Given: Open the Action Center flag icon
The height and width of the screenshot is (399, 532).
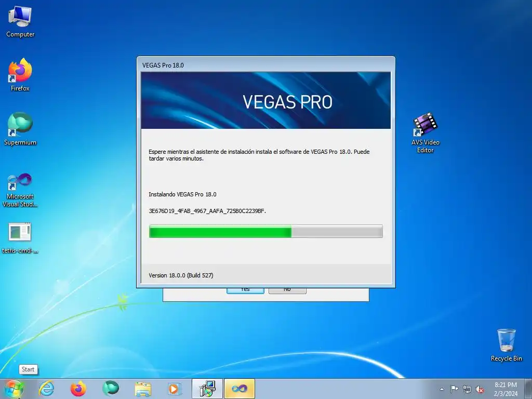Looking at the screenshot, I should [x=454, y=389].
